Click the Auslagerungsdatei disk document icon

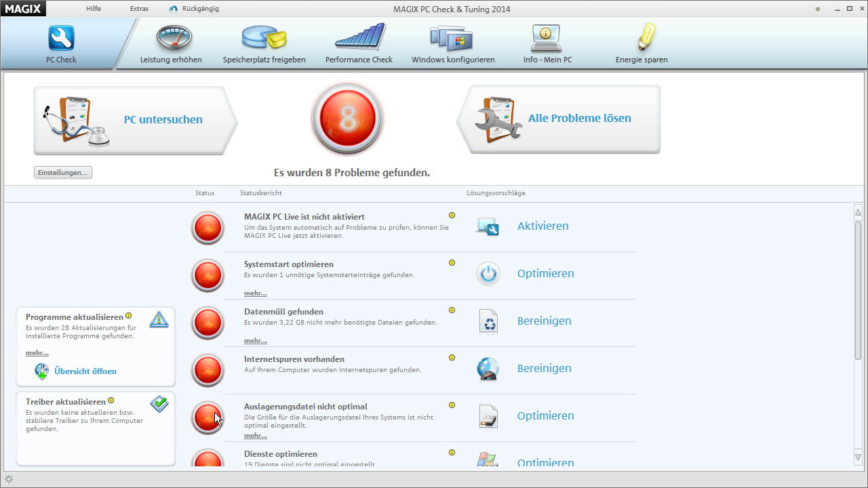click(488, 416)
